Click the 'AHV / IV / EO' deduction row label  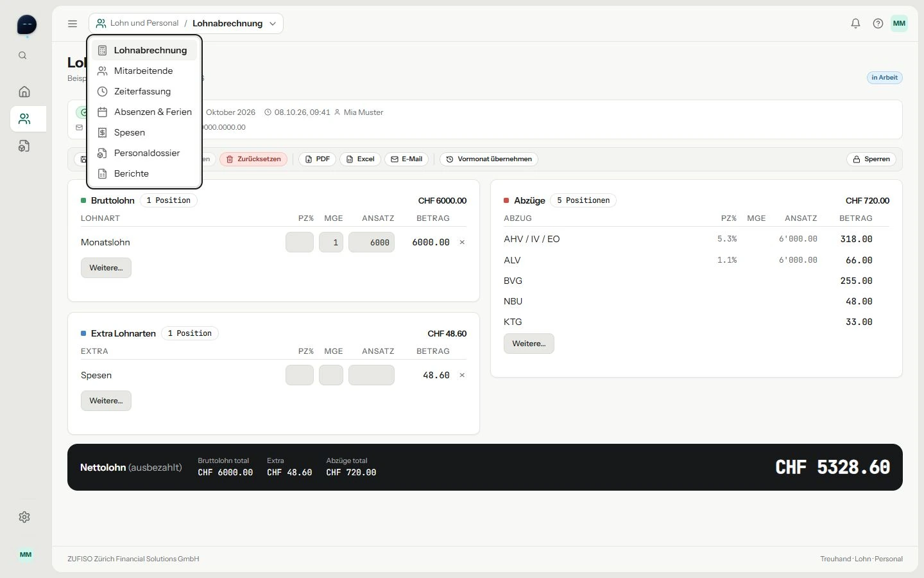[x=532, y=239]
